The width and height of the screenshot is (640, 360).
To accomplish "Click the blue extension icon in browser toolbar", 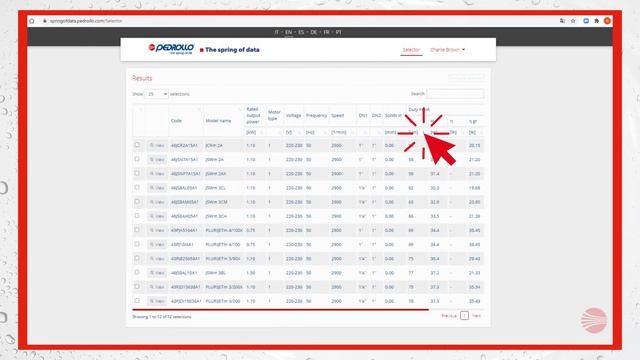I will coord(586,21).
